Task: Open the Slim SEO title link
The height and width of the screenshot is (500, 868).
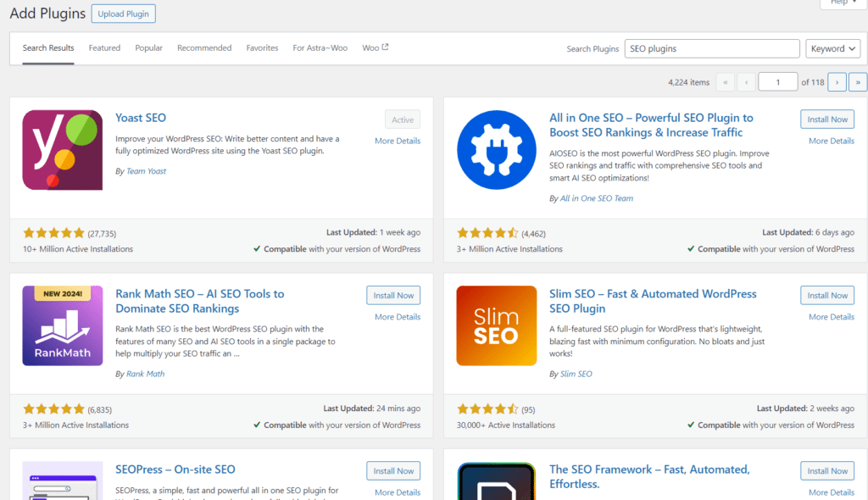Action: pos(653,301)
